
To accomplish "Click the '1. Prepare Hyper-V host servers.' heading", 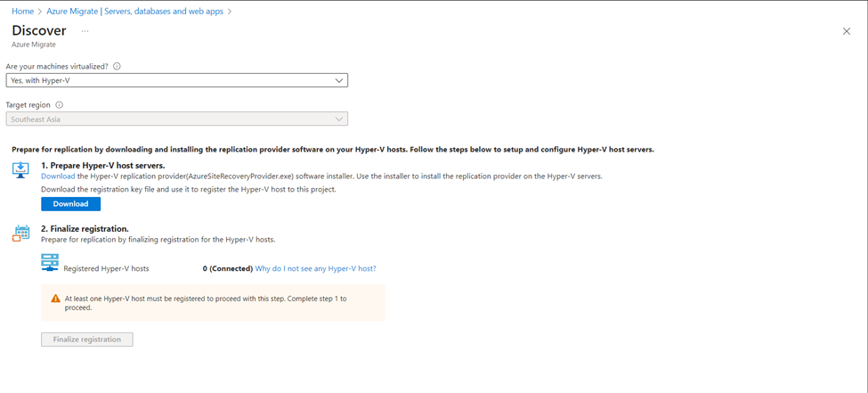I will (x=103, y=165).
